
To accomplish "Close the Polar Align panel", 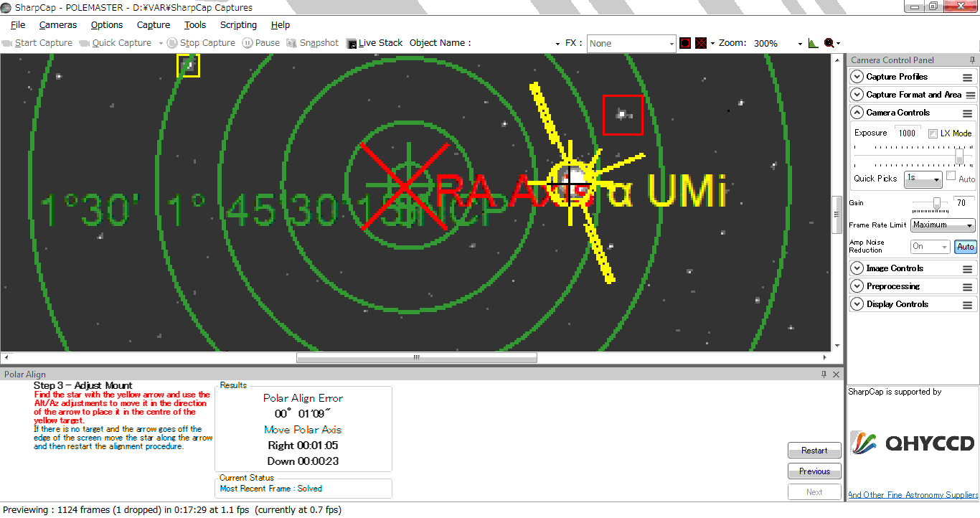I will (836, 375).
